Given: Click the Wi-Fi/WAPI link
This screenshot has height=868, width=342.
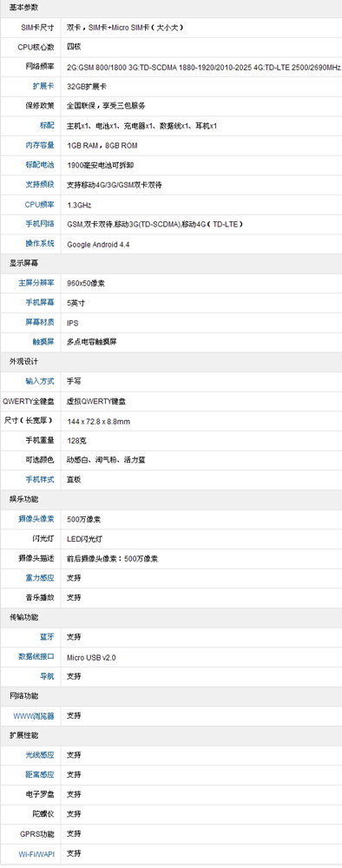Looking at the screenshot, I should pyautogui.click(x=36, y=853).
